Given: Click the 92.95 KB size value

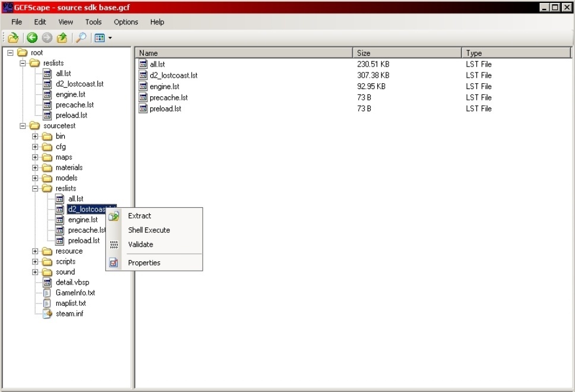Looking at the screenshot, I should [x=371, y=87].
